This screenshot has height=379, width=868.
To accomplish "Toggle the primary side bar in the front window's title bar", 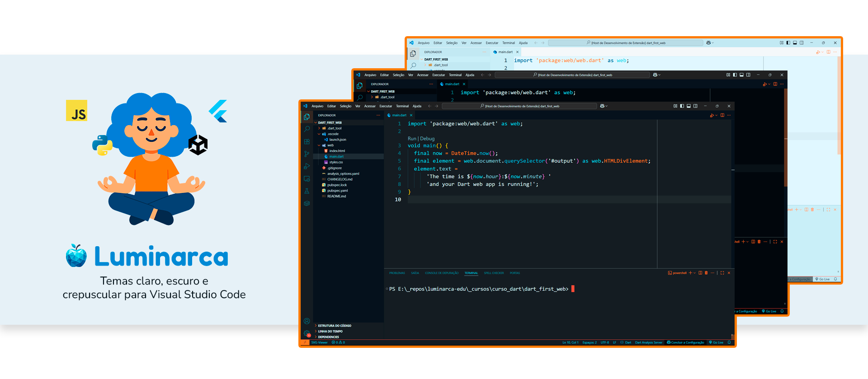I will 682,106.
